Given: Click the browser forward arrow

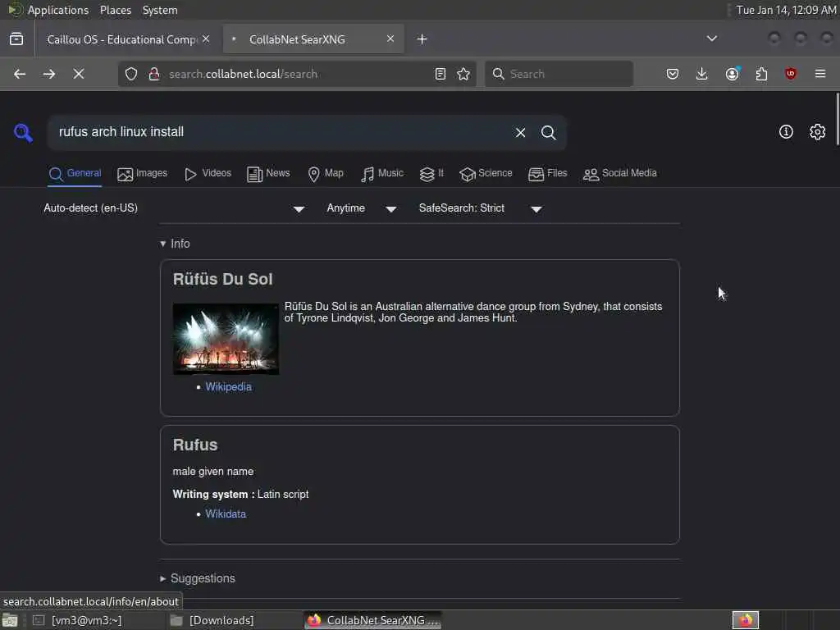Looking at the screenshot, I should click(49, 74).
